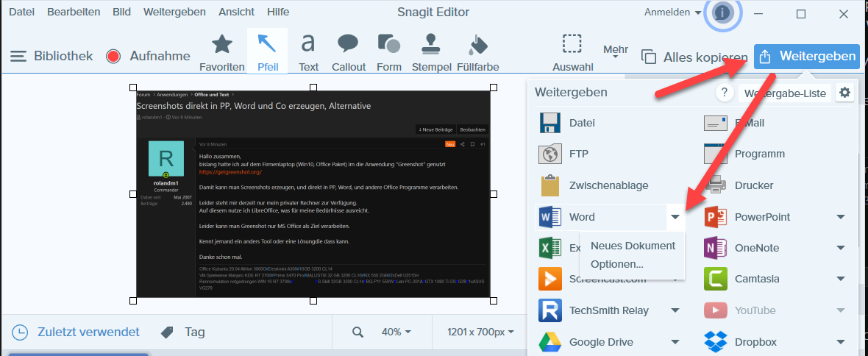Viewport: 868px width, 356px height.
Task: Select the Favoriten star tool
Action: click(x=222, y=53)
